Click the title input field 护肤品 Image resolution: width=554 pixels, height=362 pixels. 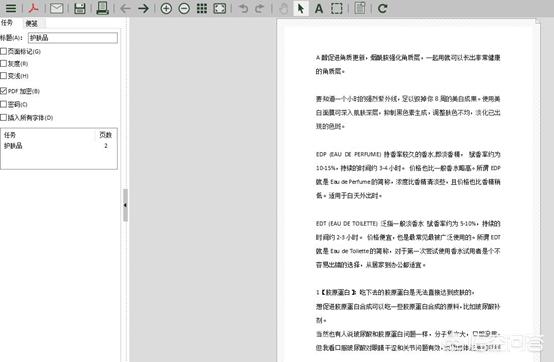[x=72, y=38]
